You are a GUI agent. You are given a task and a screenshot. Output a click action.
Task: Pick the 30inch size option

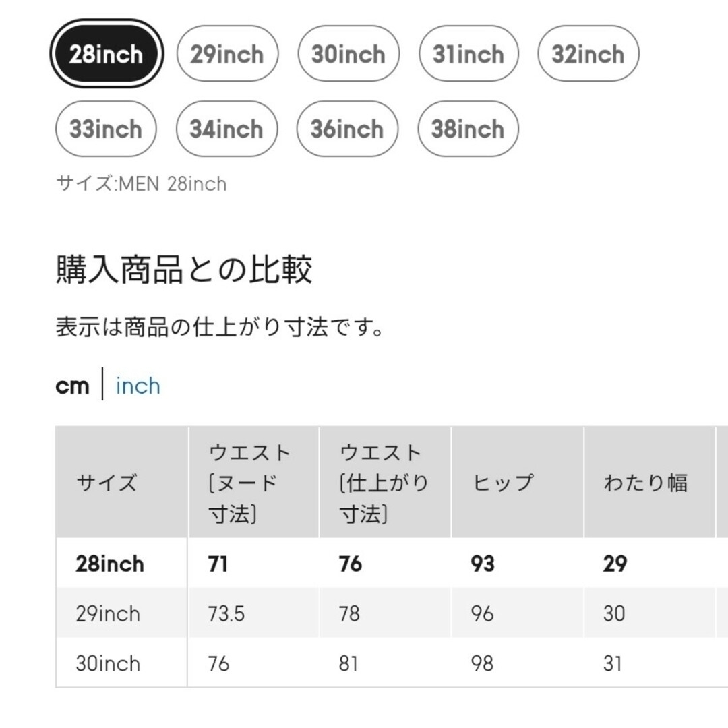(x=348, y=54)
